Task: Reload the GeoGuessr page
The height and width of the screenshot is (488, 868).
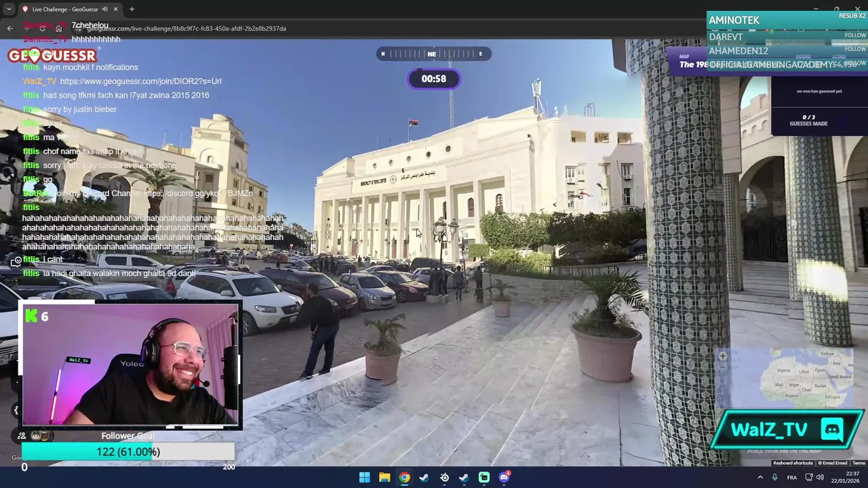Action: [x=42, y=28]
